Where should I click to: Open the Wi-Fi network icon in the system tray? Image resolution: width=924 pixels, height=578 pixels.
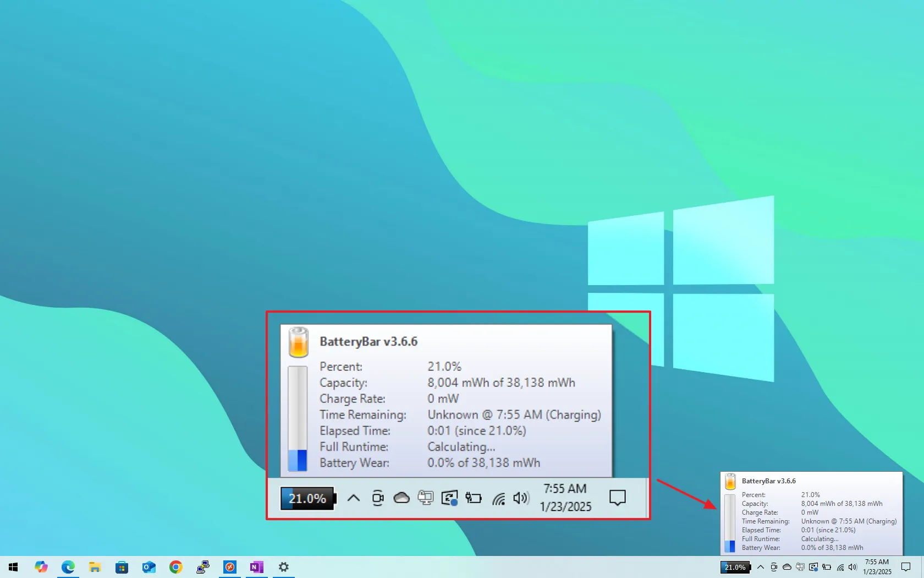(499, 498)
